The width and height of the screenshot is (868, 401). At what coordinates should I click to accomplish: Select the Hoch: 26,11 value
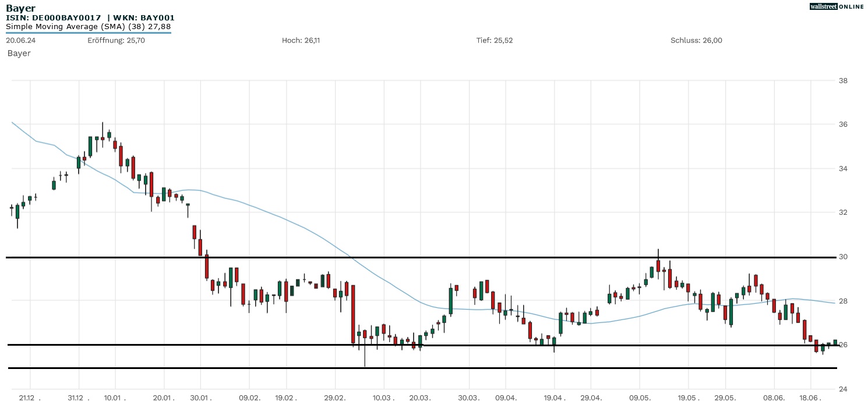[x=301, y=40]
